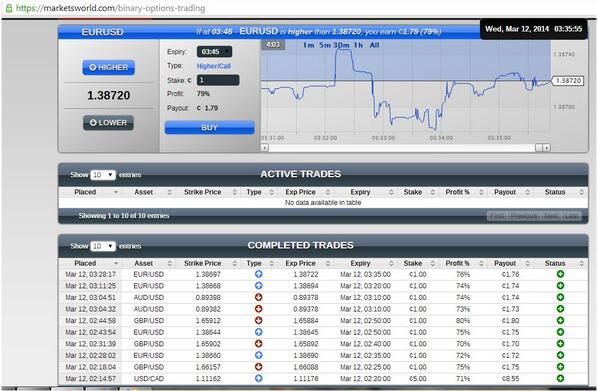Click the Stake input field
Viewport: 598px width, 391px height.
(x=218, y=80)
